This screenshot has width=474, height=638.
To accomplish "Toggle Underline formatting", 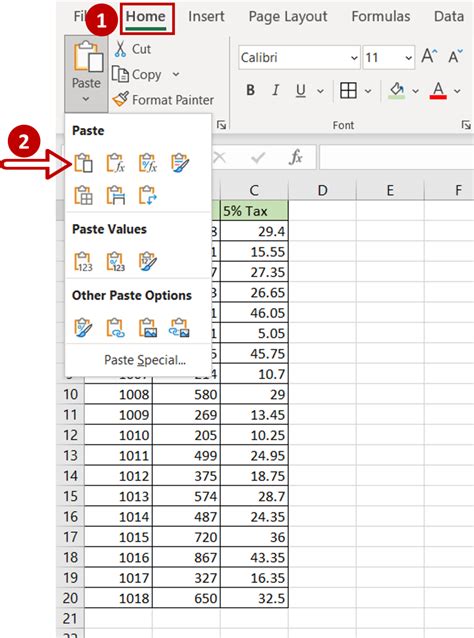I will tap(301, 90).
